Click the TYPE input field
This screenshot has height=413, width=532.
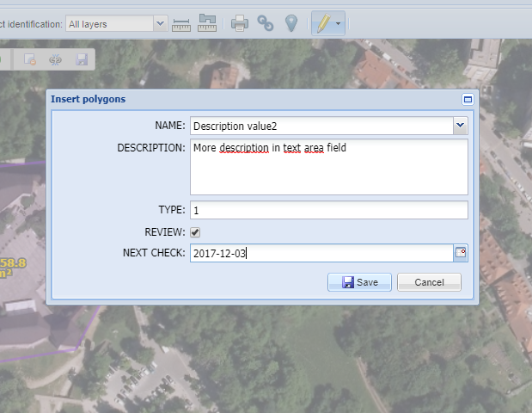pos(329,210)
